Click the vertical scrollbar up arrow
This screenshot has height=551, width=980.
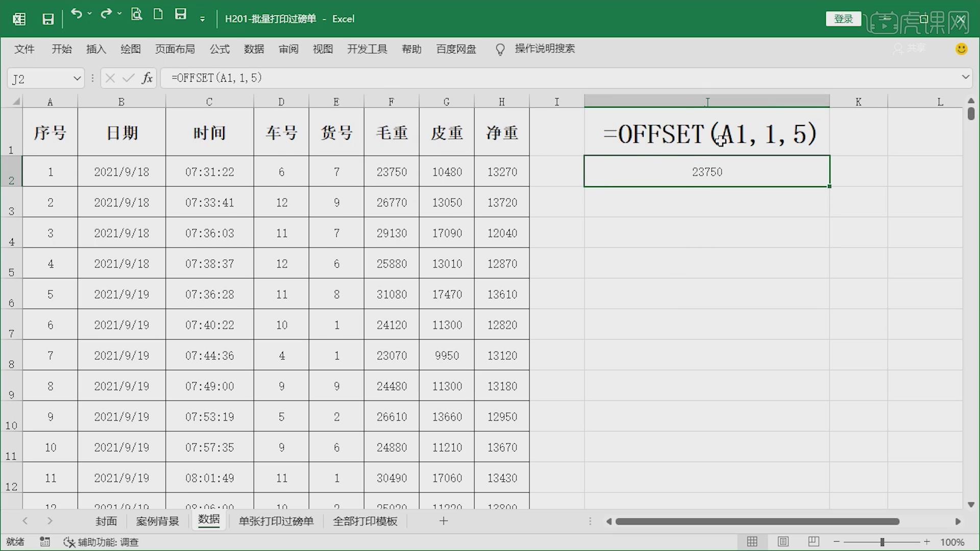point(971,101)
